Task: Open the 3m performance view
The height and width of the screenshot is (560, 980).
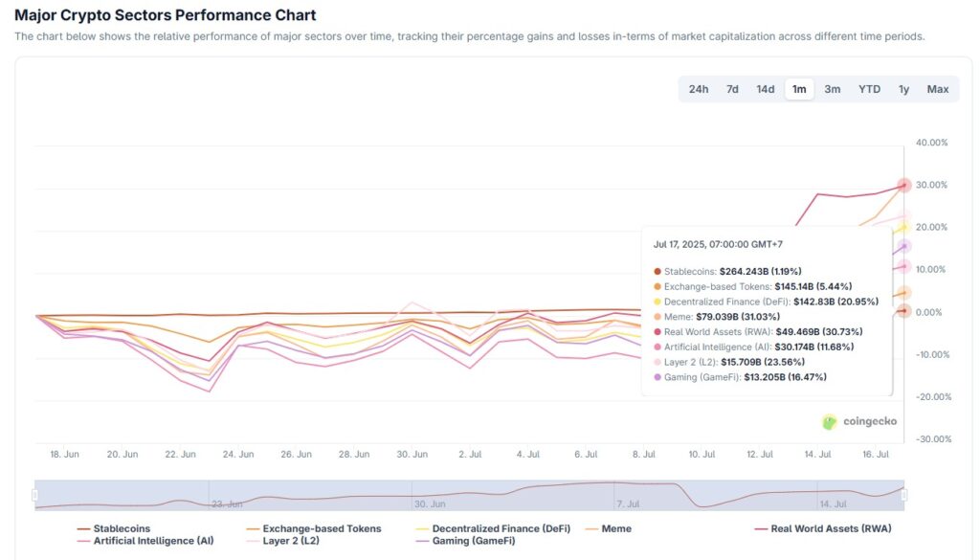Action: (x=832, y=88)
